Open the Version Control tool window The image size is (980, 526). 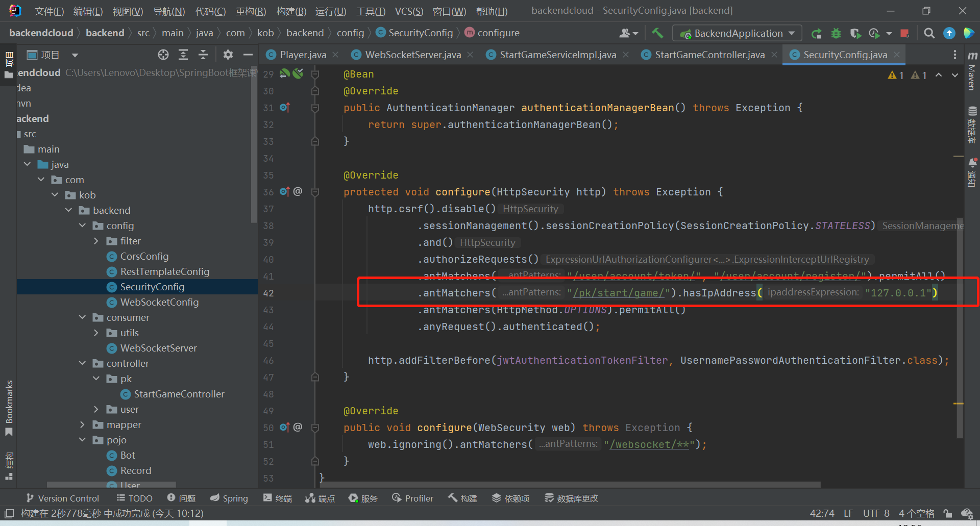coord(62,498)
